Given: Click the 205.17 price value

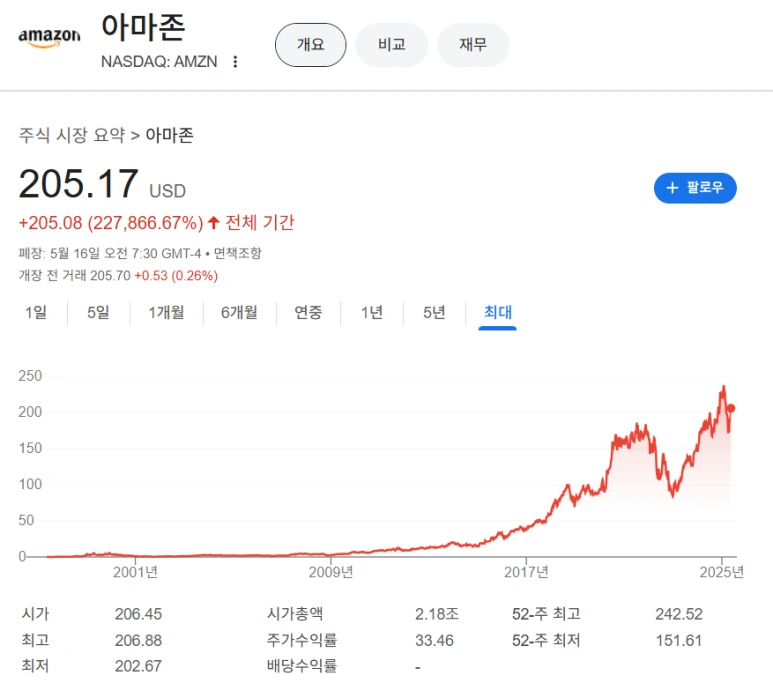Looking at the screenshot, I should point(78,184).
